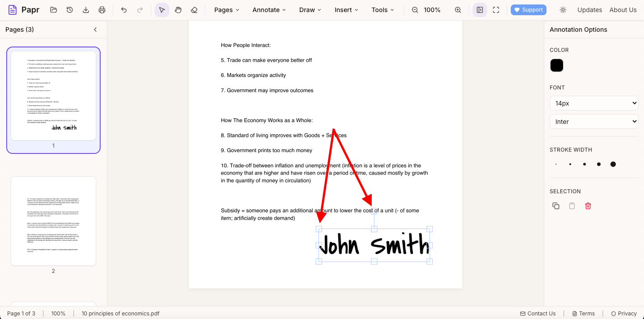644x319 pixels.
Task: Open the Insert menu
Action: [346, 9]
